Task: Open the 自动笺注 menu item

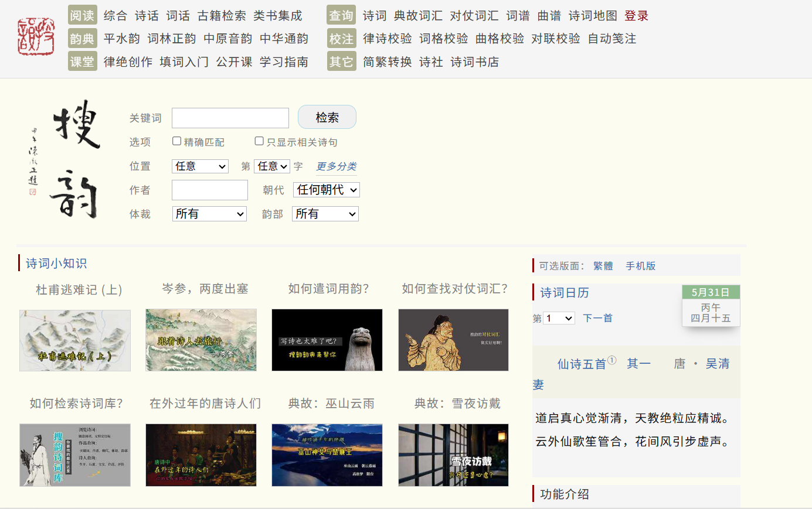Action: pyautogui.click(x=612, y=39)
